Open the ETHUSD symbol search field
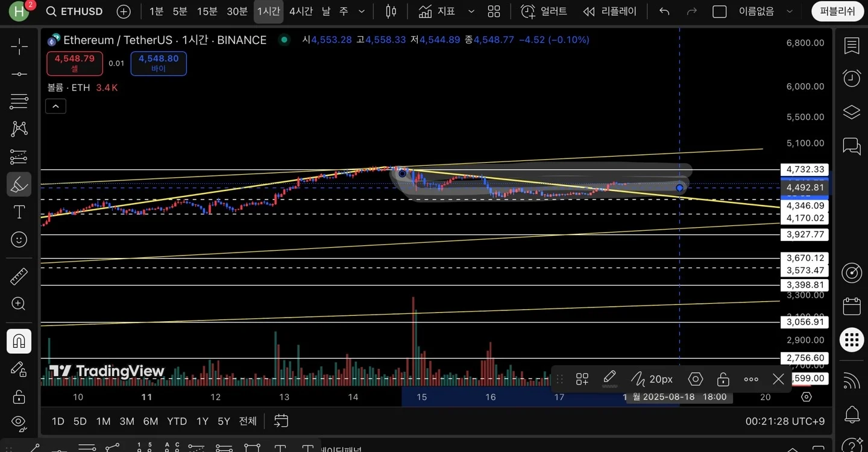868x452 pixels. [74, 11]
